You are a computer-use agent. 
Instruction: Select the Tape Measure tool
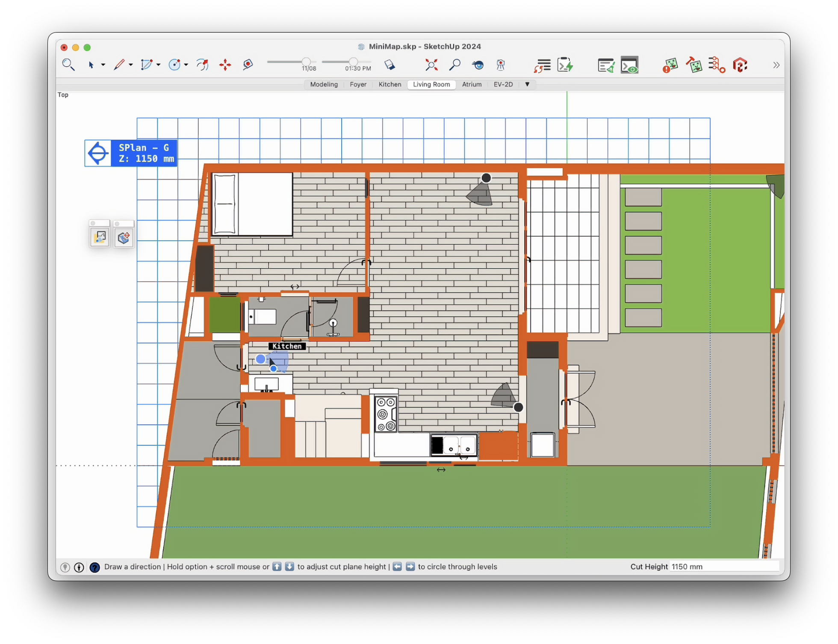248,65
